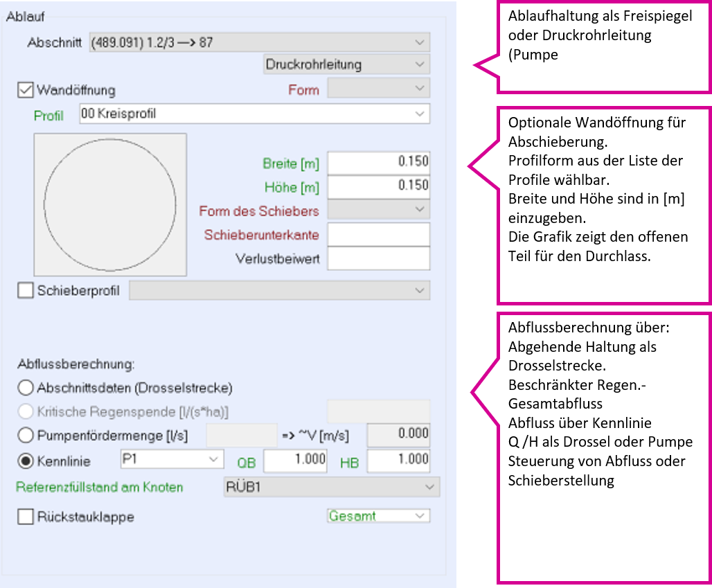Click the Schieberunterkante input field
The width and height of the screenshot is (712, 588).
point(378,234)
